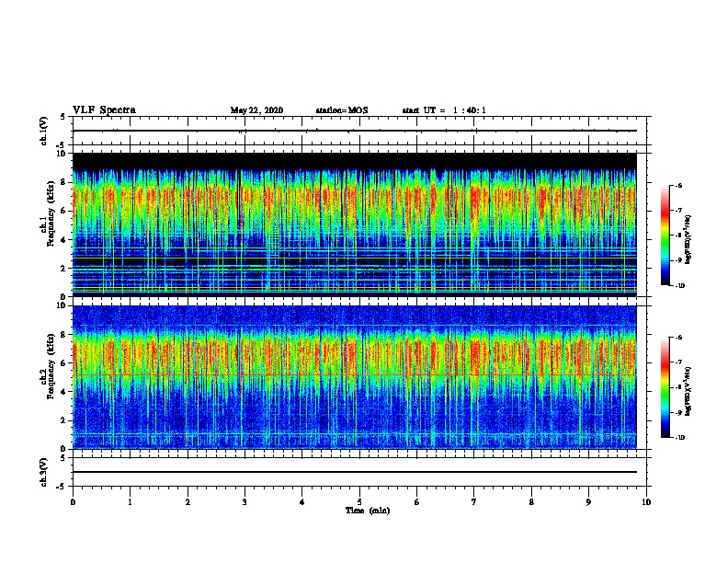Click the ch.2 colorbar "-7" tick value
The height and width of the screenshot is (563, 728).
pyautogui.click(x=678, y=362)
